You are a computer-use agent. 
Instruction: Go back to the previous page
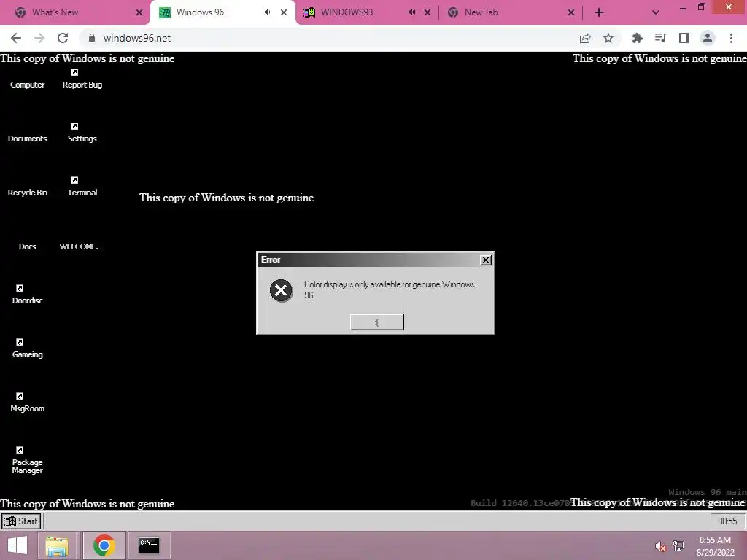[16, 38]
